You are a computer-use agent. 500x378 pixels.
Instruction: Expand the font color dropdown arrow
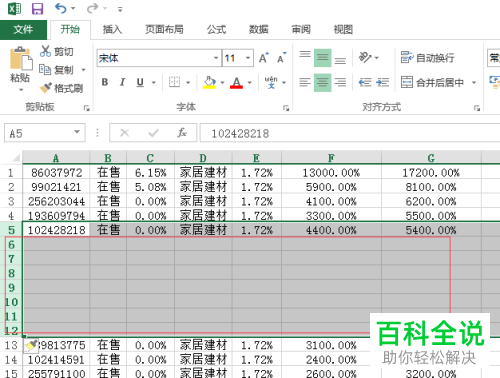point(250,82)
